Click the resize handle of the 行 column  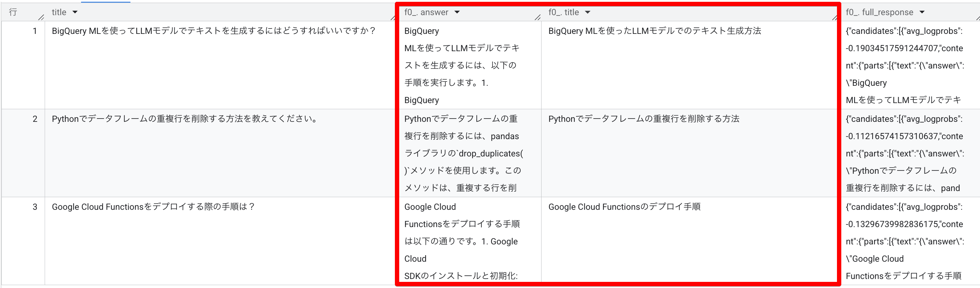click(x=41, y=17)
